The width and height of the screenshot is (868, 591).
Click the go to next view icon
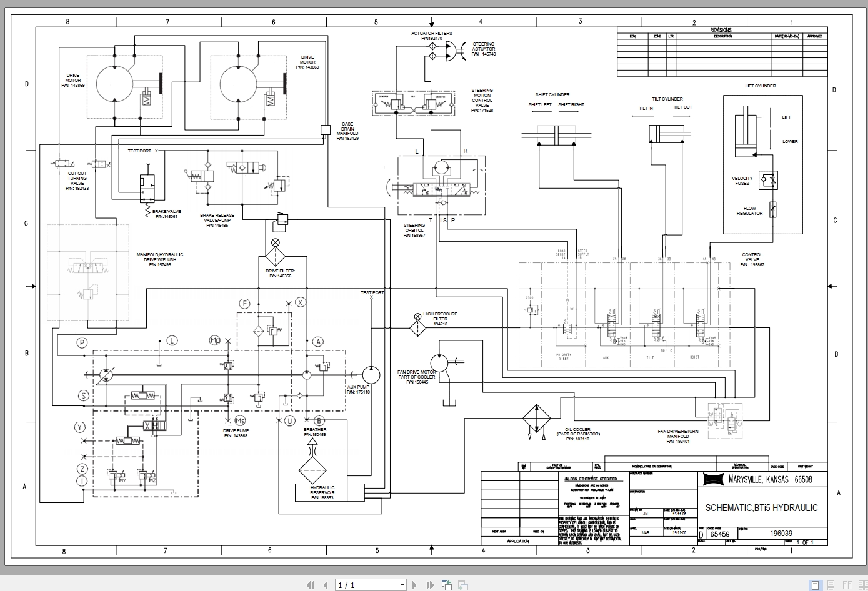463,585
